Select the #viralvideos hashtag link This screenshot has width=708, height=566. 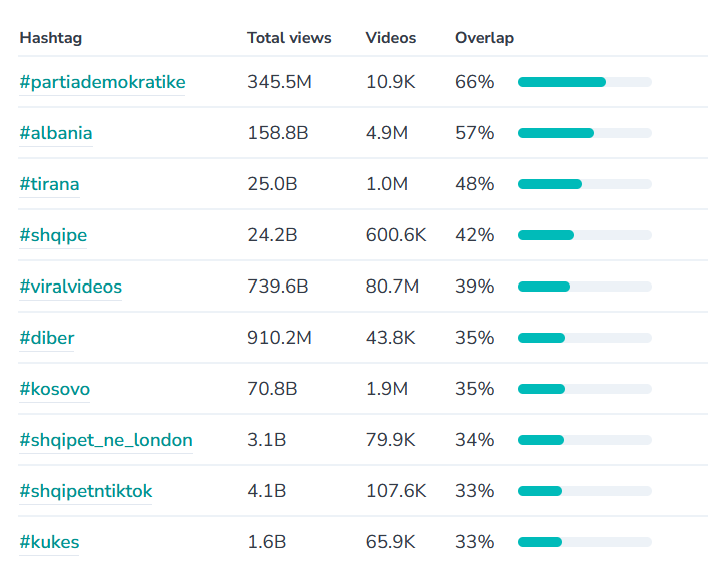pyautogui.click(x=70, y=287)
